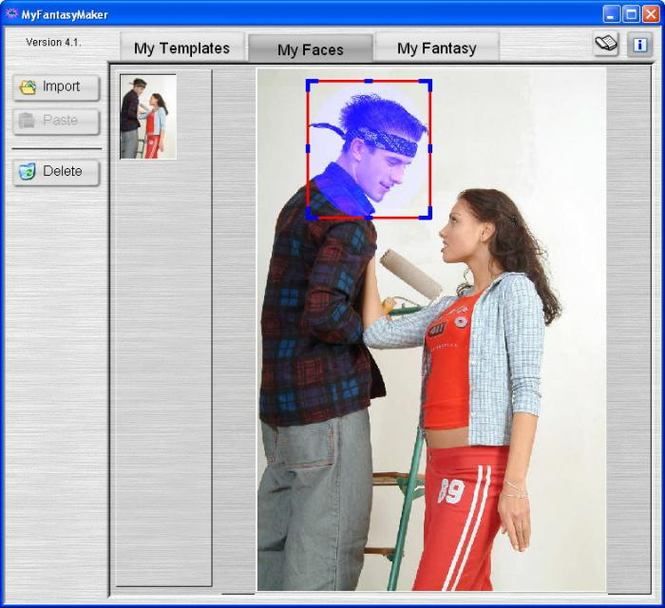Click left-middle handle of face selection box
The image size is (665, 608).
coord(308,148)
